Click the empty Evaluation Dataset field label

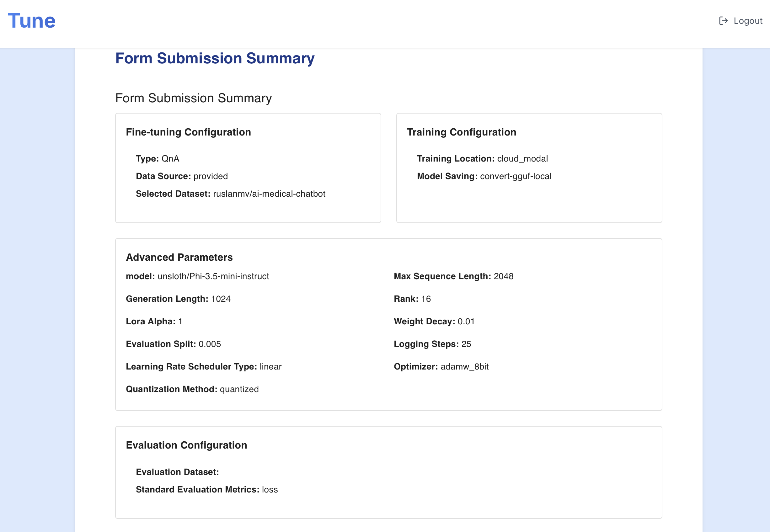tap(177, 472)
